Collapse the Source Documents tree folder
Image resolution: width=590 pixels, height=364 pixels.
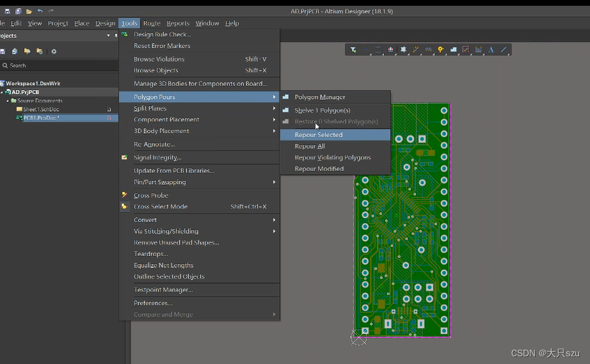click(x=8, y=100)
